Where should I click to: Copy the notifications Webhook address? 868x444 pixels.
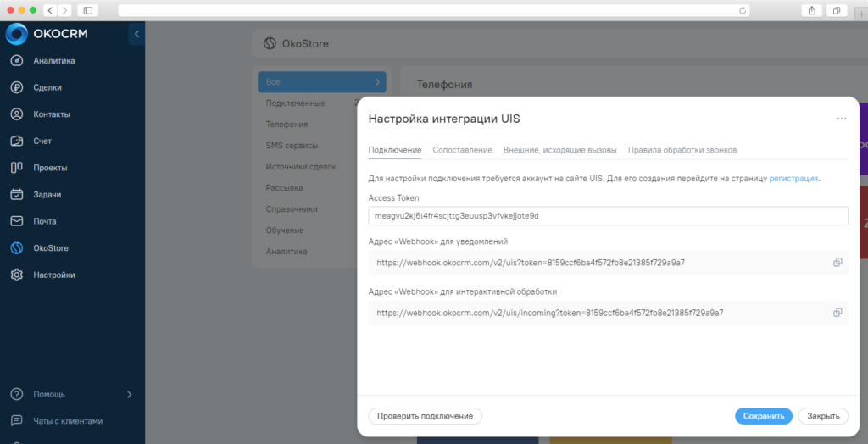[x=837, y=263]
